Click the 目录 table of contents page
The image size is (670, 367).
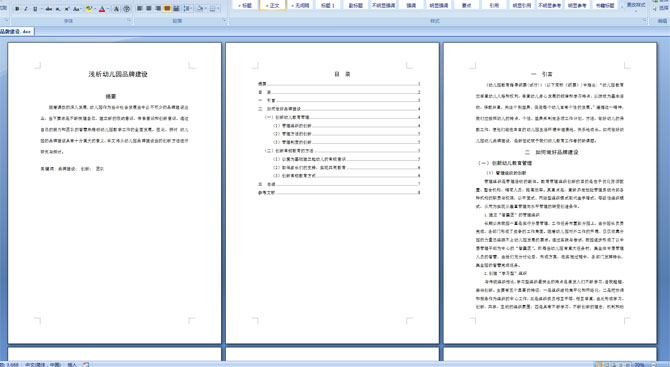pos(332,193)
